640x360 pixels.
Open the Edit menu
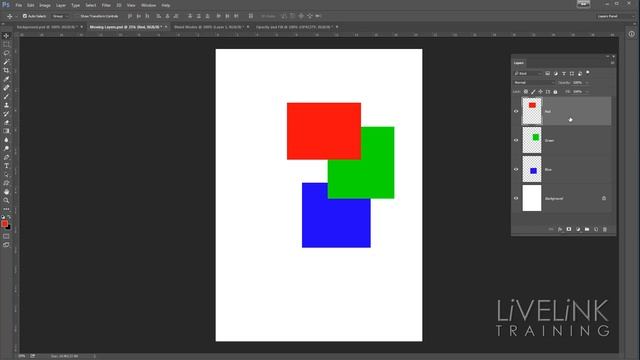(31, 5)
